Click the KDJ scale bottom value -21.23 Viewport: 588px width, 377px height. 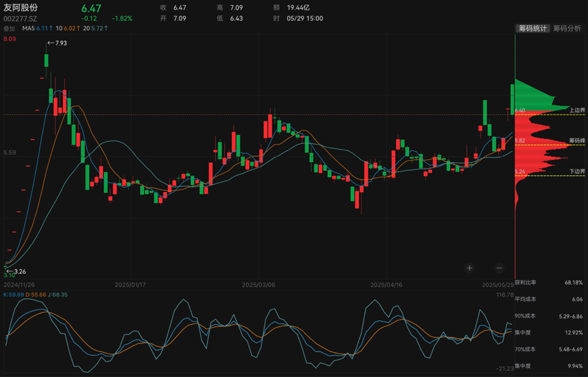[x=505, y=368]
